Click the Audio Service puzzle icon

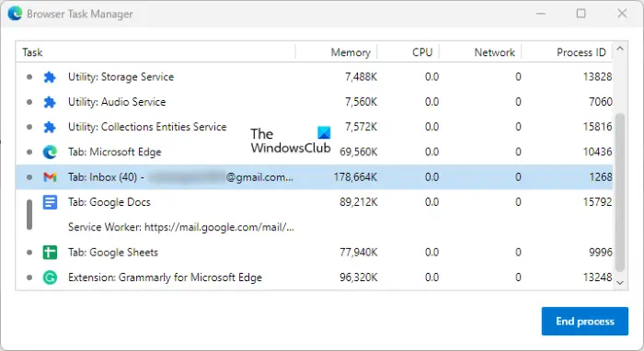coord(50,102)
